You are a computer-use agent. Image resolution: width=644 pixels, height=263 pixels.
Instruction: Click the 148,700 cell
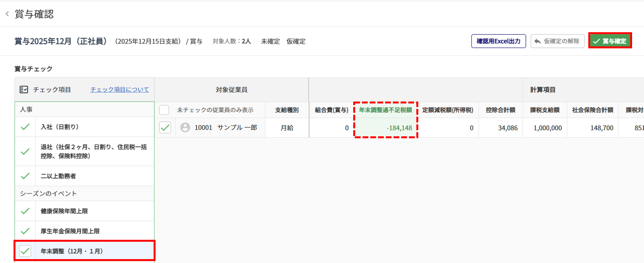click(x=593, y=128)
